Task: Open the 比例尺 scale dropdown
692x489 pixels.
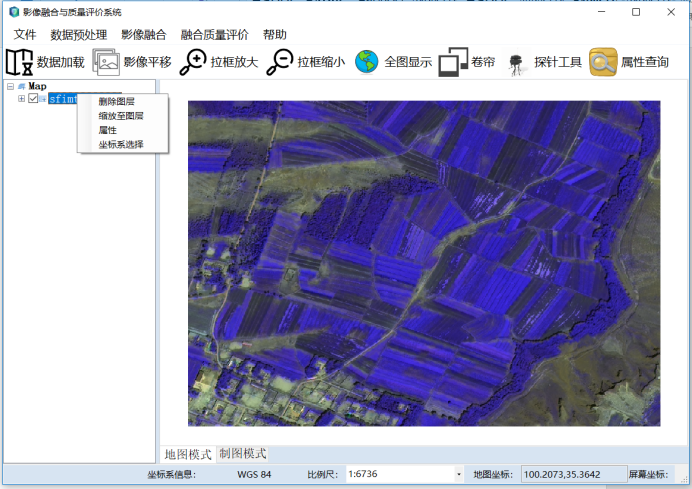Action: tap(459, 474)
